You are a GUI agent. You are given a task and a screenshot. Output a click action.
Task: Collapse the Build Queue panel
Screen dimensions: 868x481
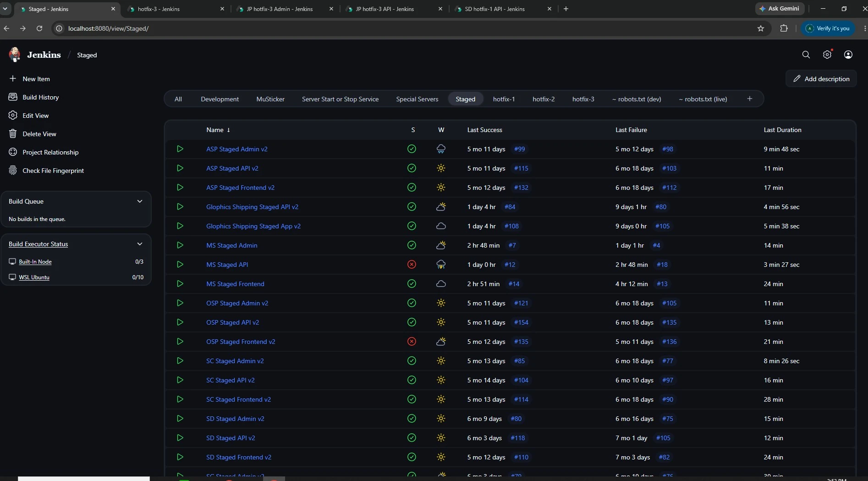coord(140,201)
